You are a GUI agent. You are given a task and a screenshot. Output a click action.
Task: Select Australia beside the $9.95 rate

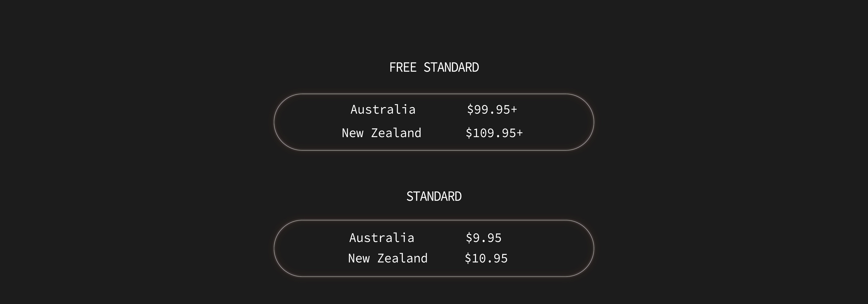381,238
